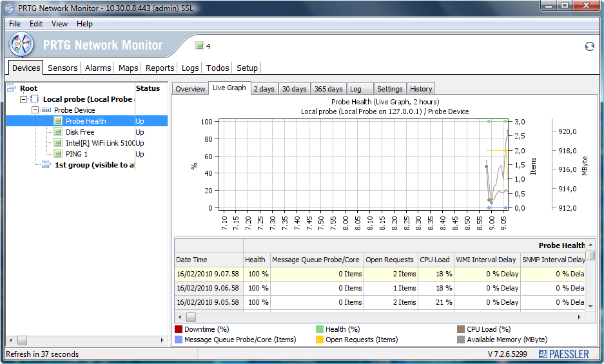
Task: Click the Message Queue blue legend swatch
Action: pos(179,340)
